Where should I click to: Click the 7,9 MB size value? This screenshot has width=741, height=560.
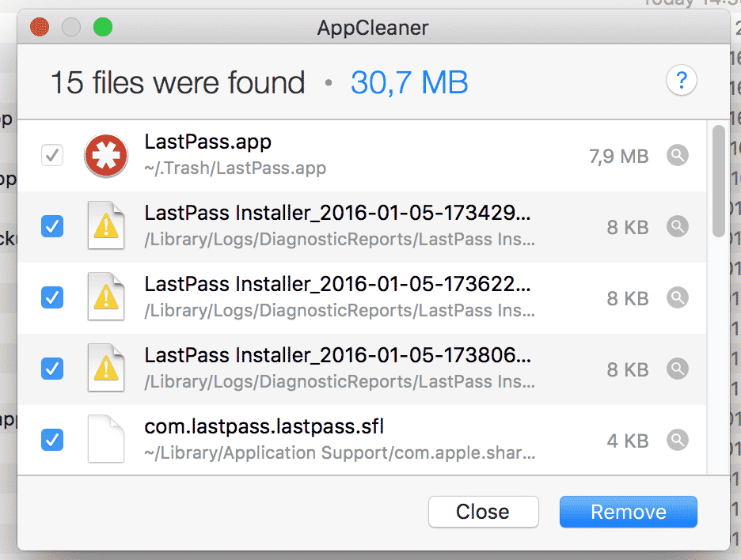pos(618,157)
